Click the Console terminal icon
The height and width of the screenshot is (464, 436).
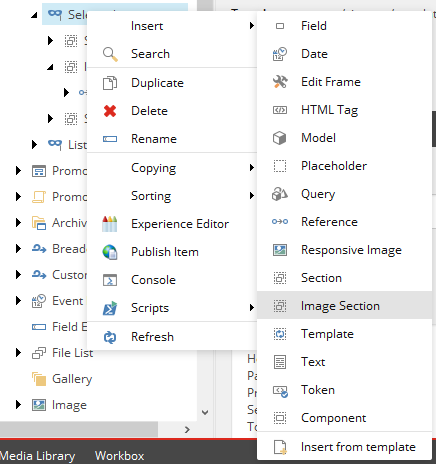tap(110, 280)
